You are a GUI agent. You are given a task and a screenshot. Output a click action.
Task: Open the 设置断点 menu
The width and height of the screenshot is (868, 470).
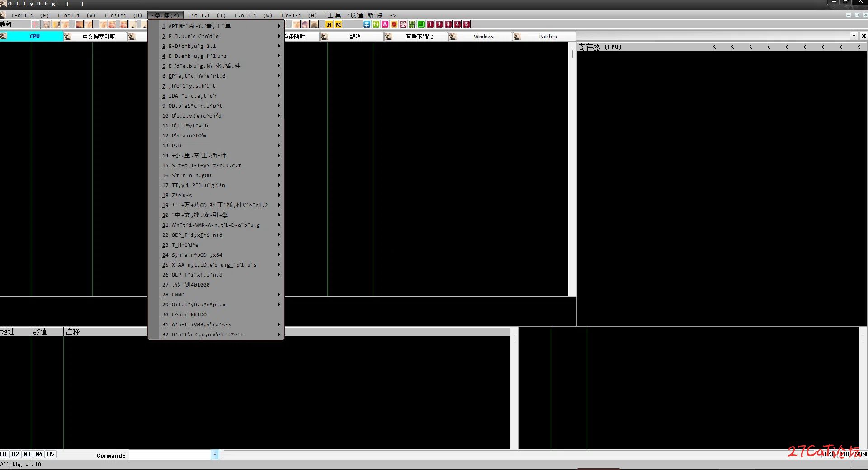coord(365,15)
